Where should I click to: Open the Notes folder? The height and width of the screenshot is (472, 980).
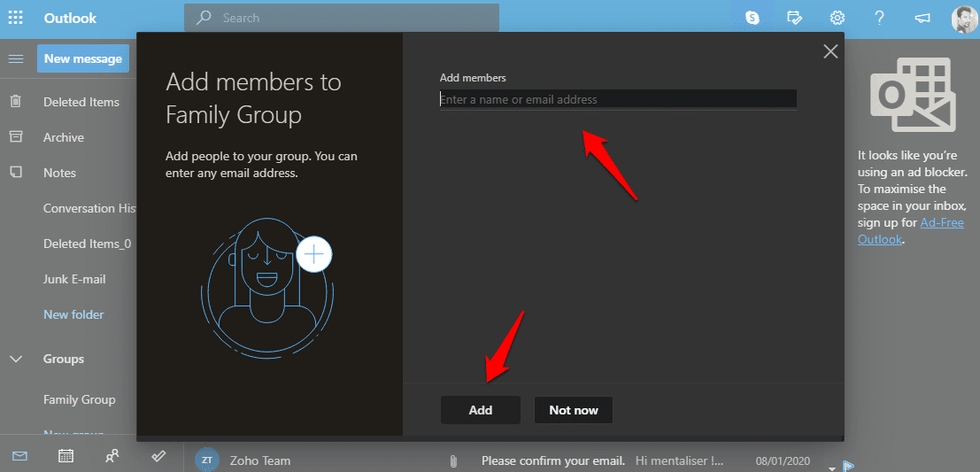click(x=59, y=173)
